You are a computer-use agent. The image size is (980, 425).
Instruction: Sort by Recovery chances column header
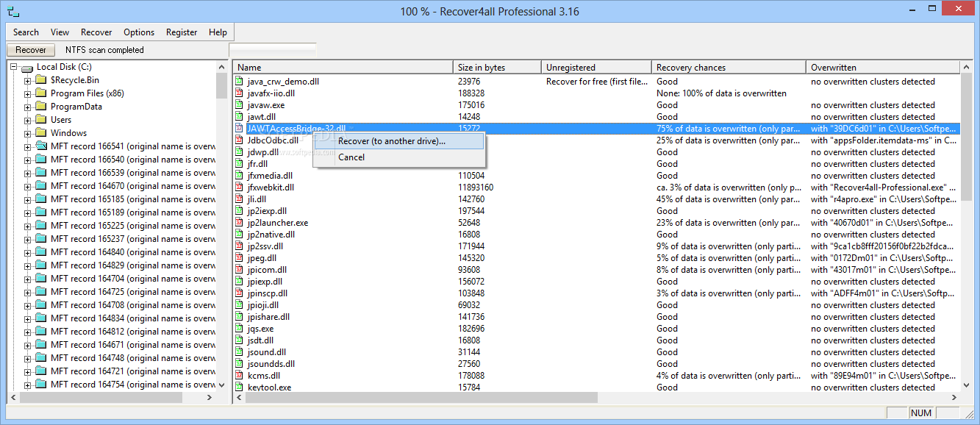pyautogui.click(x=729, y=68)
